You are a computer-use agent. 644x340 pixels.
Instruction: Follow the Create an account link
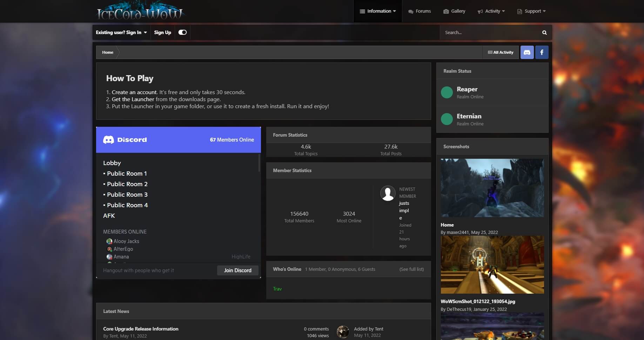(x=134, y=92)
